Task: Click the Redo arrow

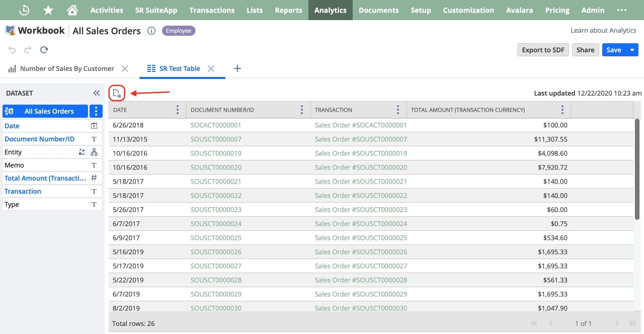Action: pyautogui.click(x=28, y=50)
